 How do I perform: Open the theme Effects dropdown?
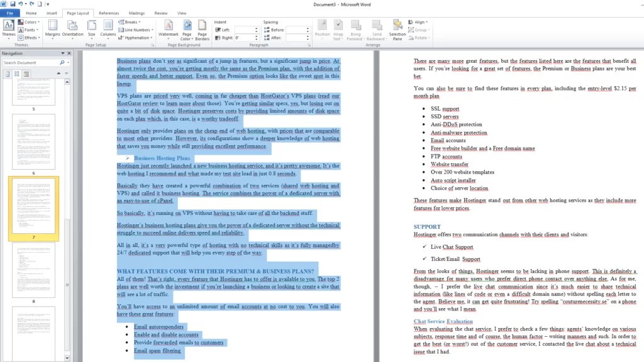point(29,38)
